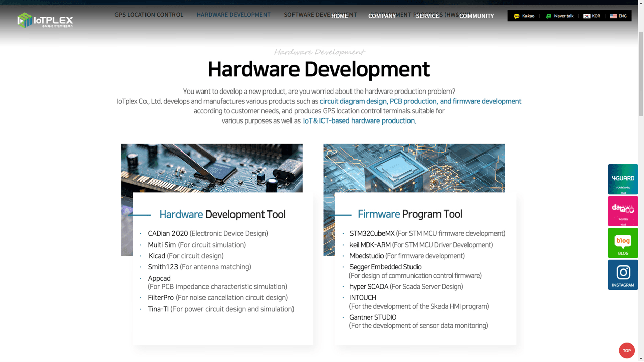Click the 'INTOUCH' list entry

coord(419,301)
